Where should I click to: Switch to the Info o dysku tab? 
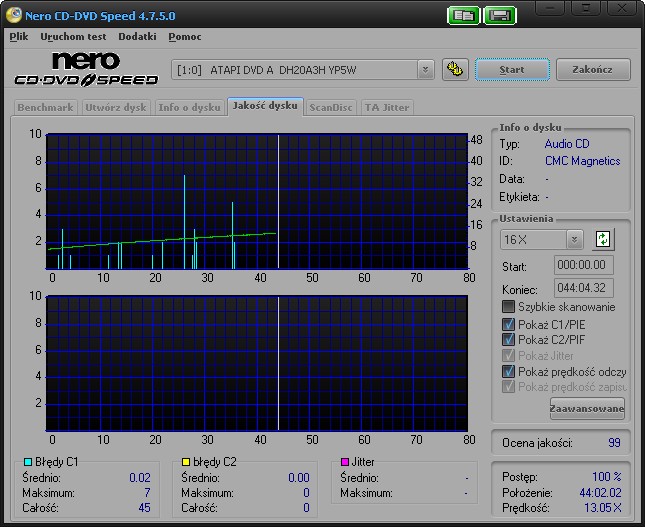(189, 108)
